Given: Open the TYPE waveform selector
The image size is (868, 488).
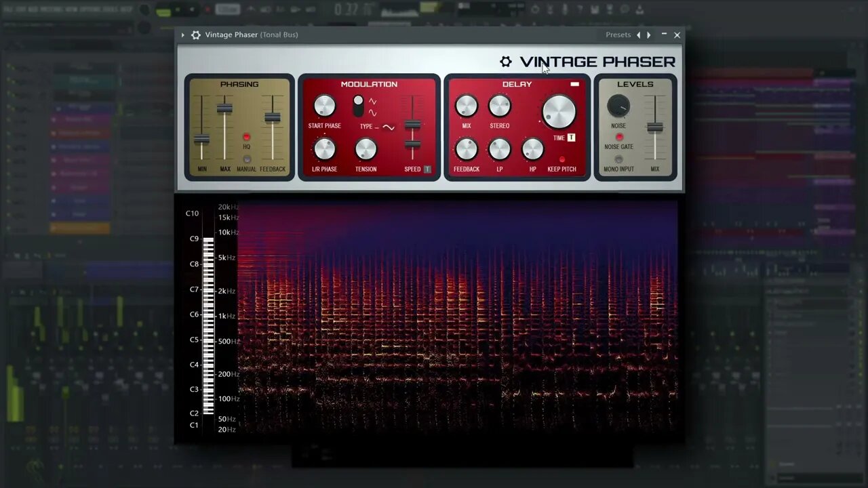Looking at the screenshot, I should tap(388, 127).
